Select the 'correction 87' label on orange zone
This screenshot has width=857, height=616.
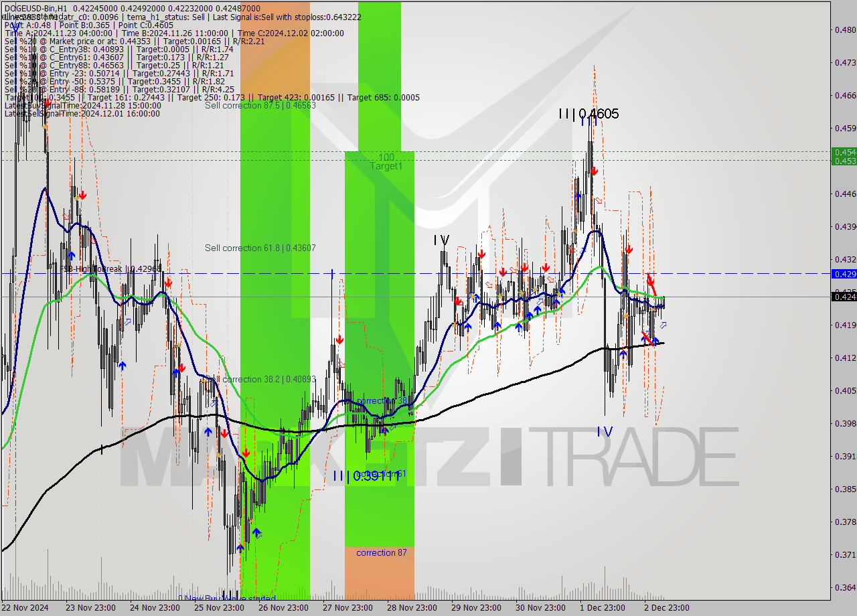381,552
